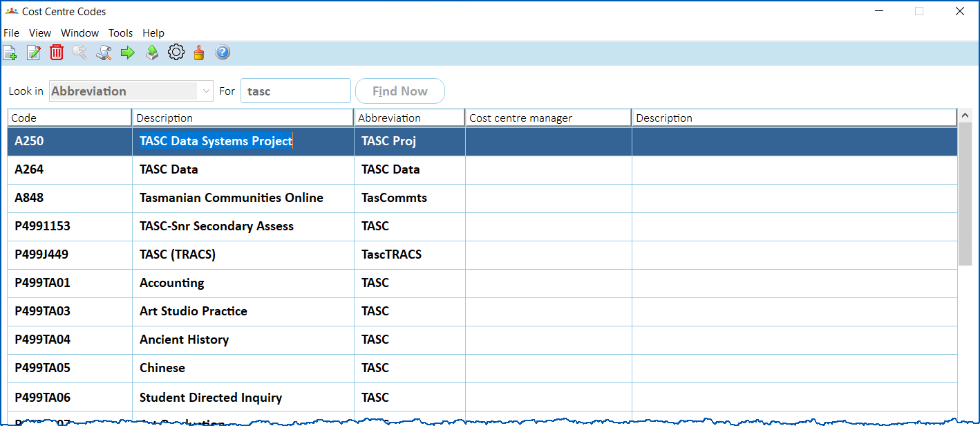Image resolution: width=980 pixels, height=426 pixels.
Task: Open the Help menu
Action: click(153, 33)
